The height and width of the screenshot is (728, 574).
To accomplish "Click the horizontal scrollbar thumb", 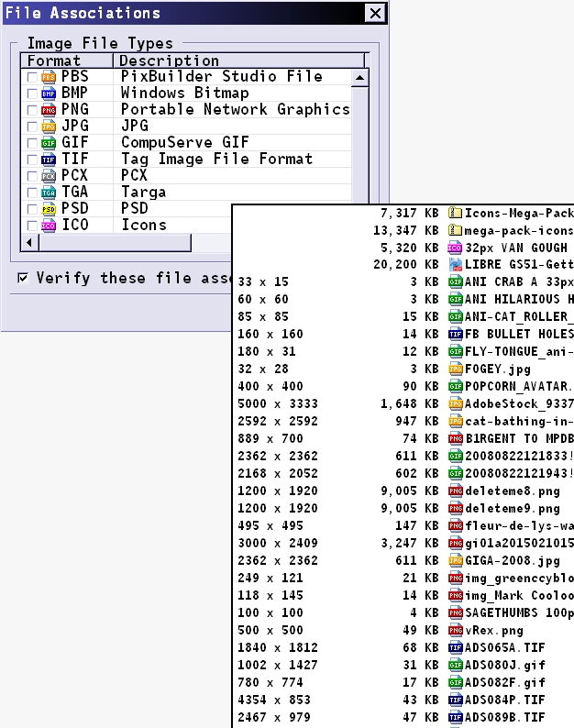I will click(115, 242).
